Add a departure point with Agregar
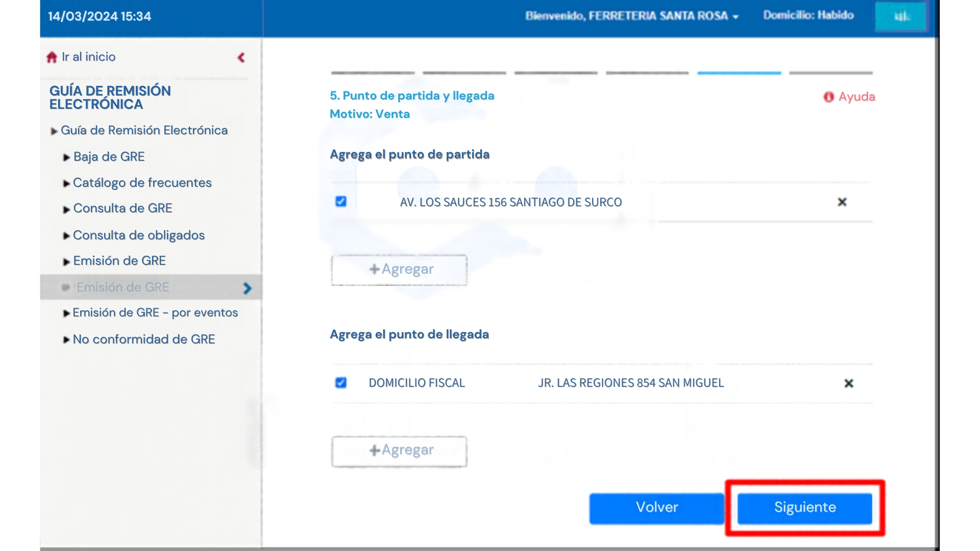This screenshot has width=980, height=551. [399, 270]
